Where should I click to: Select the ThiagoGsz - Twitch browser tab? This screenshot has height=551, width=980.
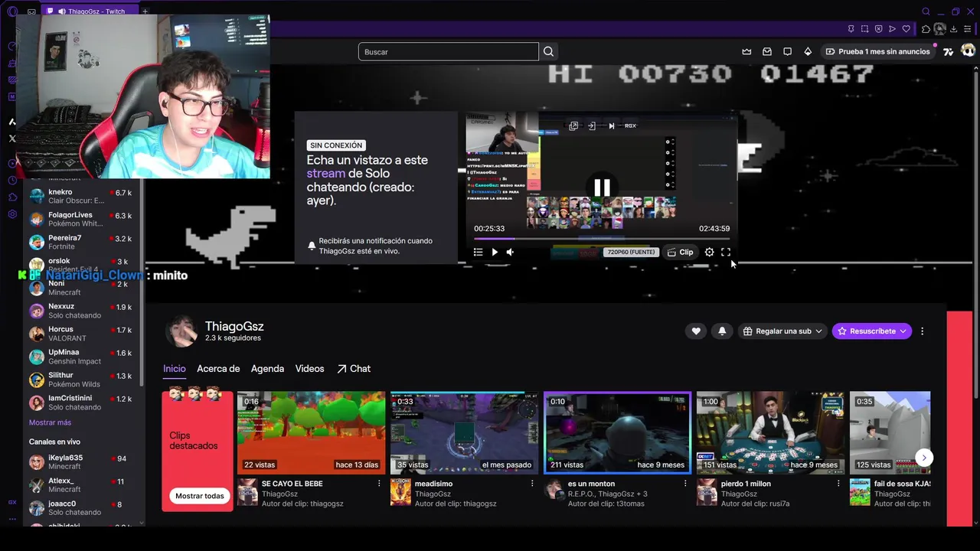90,11
